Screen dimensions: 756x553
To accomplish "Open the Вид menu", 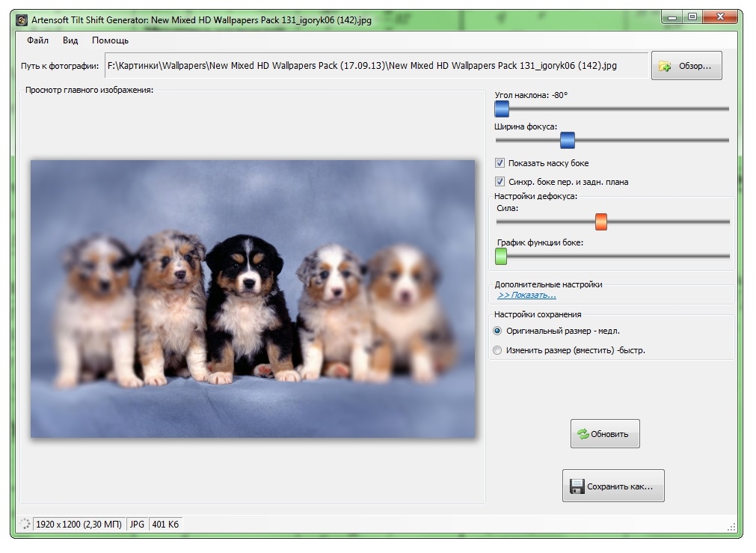I will (x=70, y=40).
